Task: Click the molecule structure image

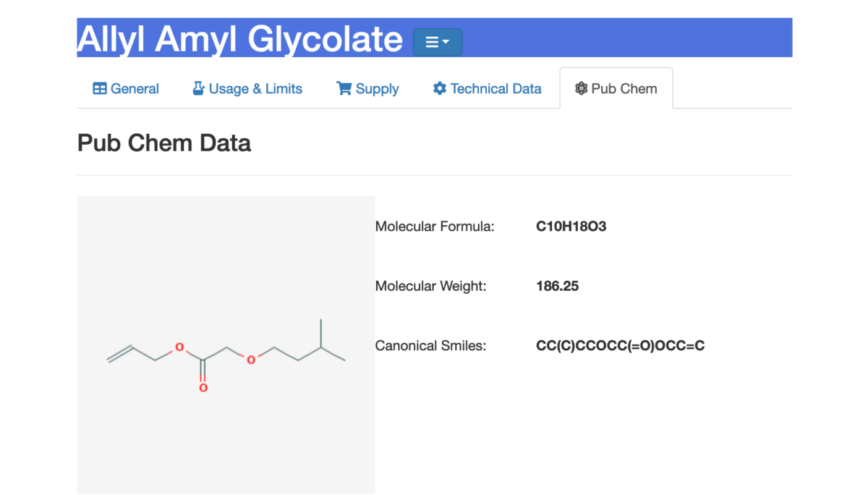Action: click(226, 344)
